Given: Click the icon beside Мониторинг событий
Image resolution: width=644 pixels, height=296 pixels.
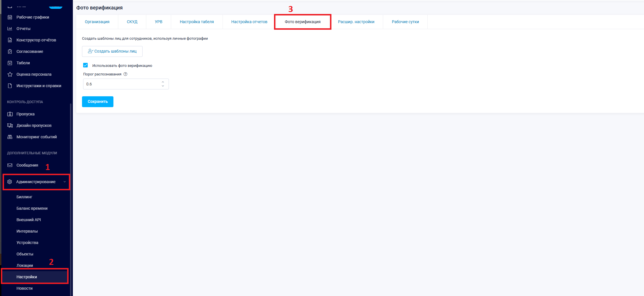Looking at the screenshot, I should point(10,137).
